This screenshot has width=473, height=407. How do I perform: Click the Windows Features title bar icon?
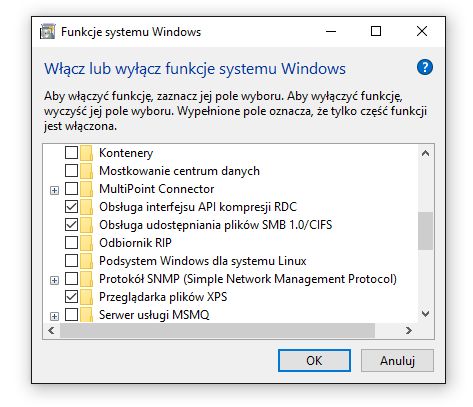click(47, 32)
